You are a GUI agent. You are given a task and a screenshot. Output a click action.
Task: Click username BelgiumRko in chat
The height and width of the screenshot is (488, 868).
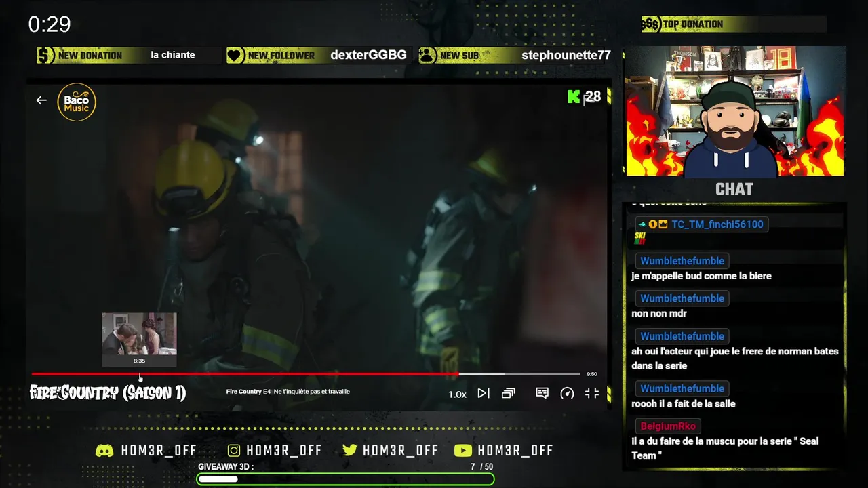coord(668,426)
